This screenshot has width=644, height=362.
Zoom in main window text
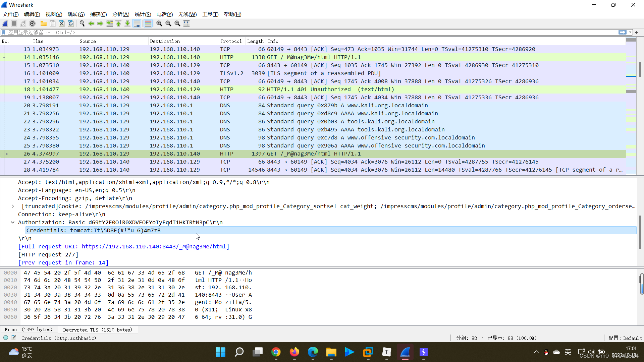pyautogui.click(x=159, y=23)
